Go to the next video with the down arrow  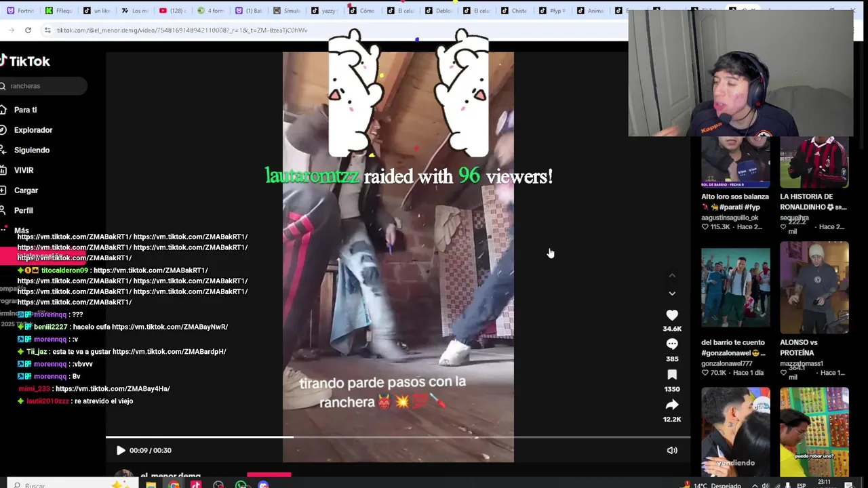pyautogui.click(x=672, y=293)
